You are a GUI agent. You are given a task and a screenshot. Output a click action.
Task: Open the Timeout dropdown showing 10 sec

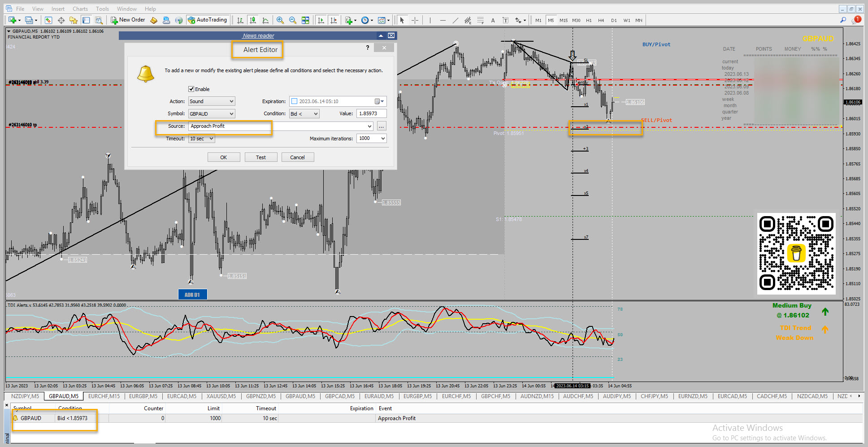click(201, 139)
